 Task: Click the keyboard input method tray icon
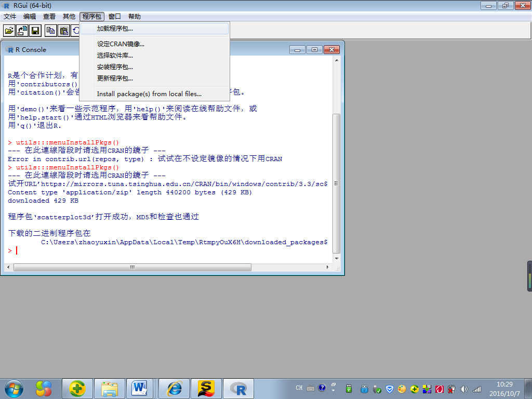tap(311, 388)
